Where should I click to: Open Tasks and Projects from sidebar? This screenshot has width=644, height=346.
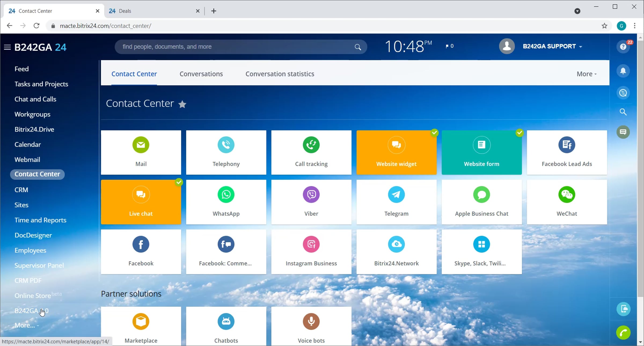41,84
